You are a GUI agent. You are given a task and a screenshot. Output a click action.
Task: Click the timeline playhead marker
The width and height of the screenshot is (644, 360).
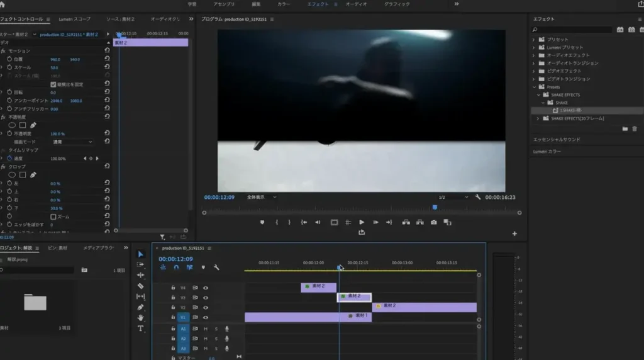coord(339,267)
